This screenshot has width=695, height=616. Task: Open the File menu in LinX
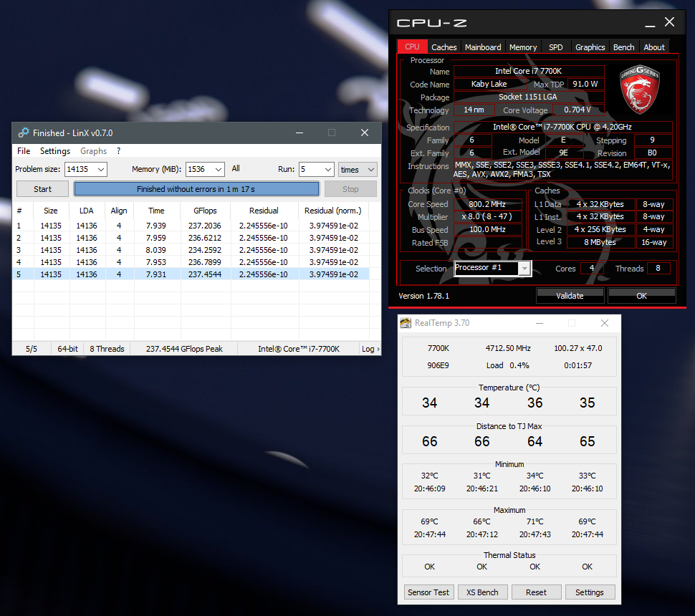click(24, 151)
